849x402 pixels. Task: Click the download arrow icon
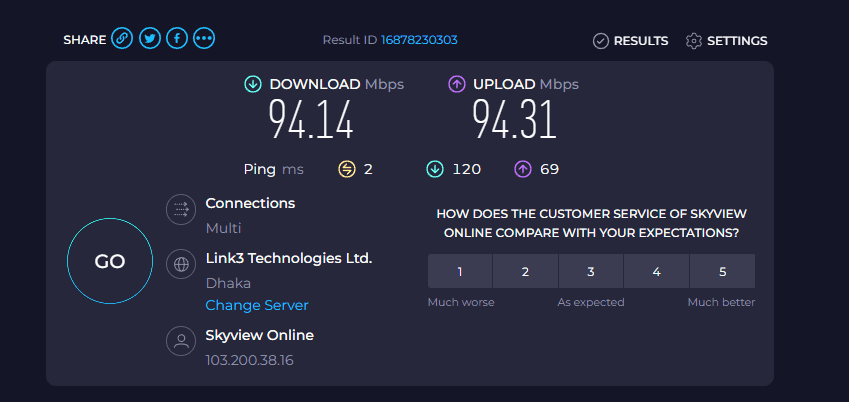[253, 84]
